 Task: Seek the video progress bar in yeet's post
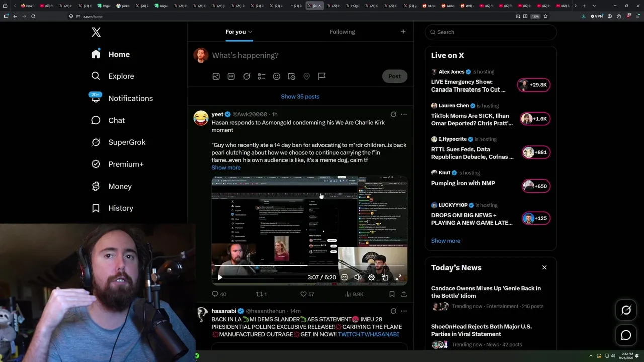pyautogui.click(x=309, y=266)
